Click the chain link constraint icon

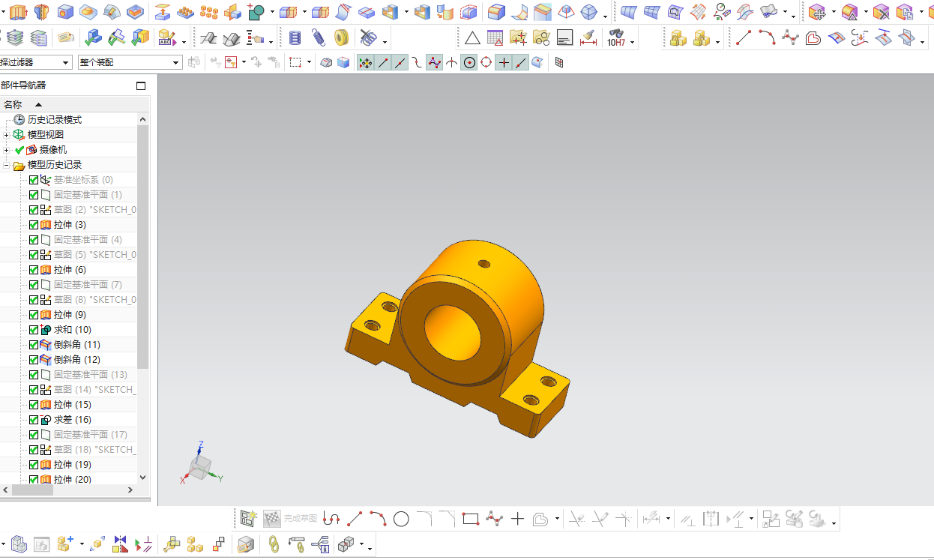274,544
